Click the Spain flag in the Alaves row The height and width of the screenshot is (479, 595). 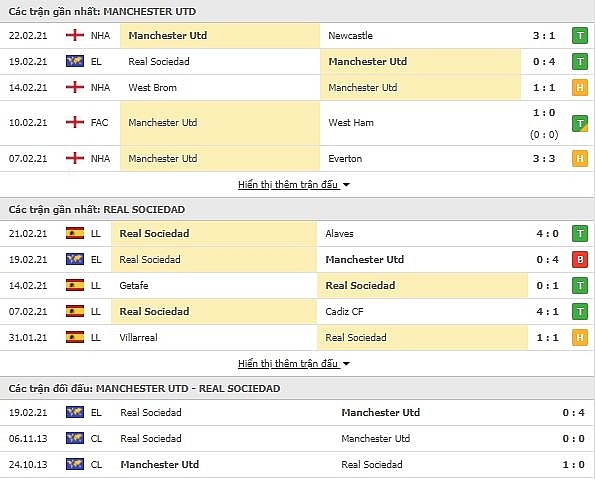(75, 233)
